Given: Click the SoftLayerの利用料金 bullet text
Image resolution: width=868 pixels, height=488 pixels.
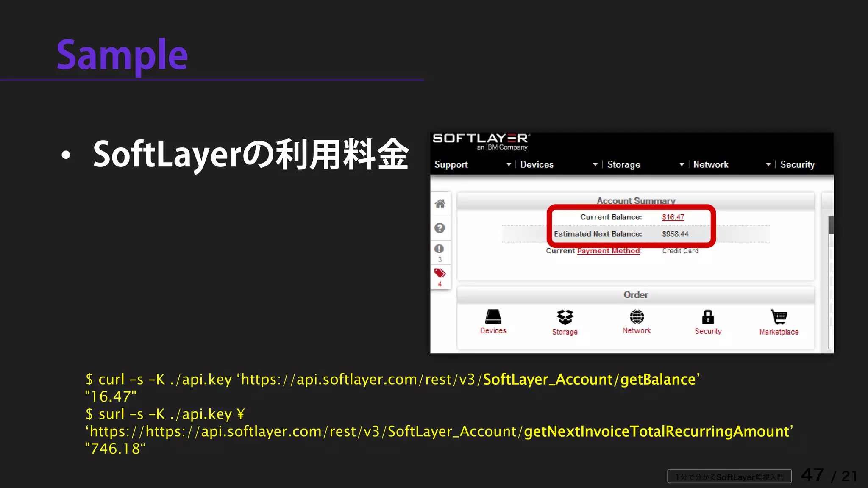Looking at the screenshot, I should (x=251, y=154).
